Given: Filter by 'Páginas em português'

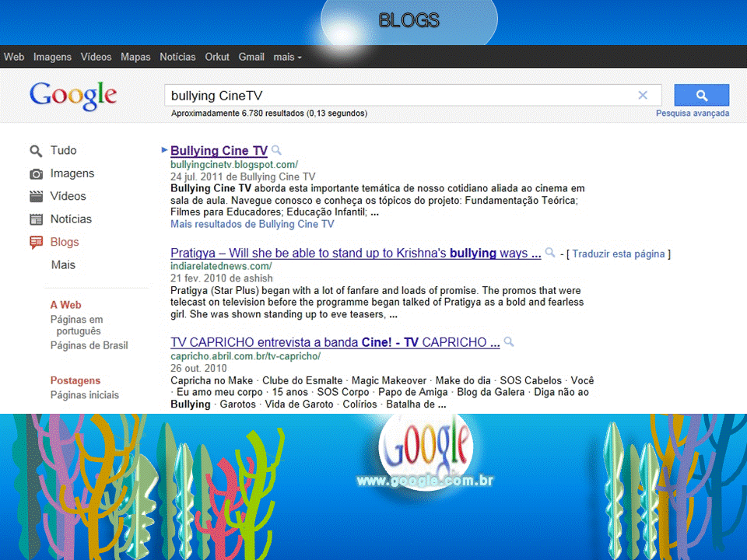Looking at the screenshot, I should 76,325.
